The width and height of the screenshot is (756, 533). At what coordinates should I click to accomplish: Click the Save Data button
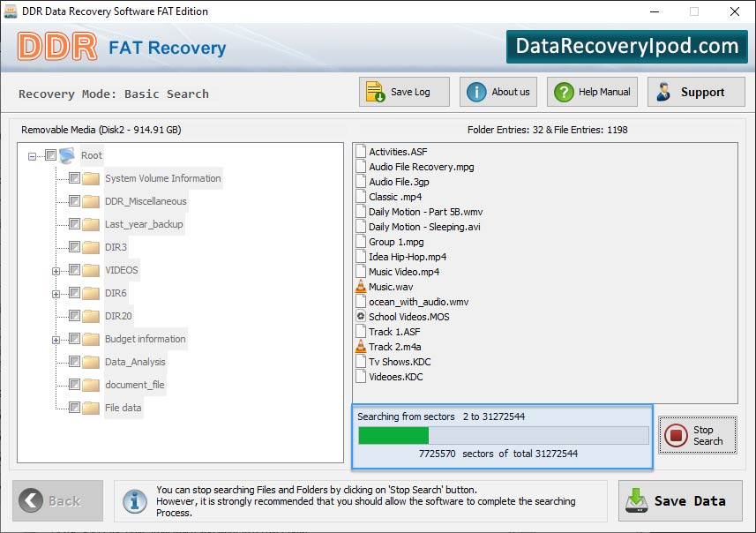click(680, 500)
